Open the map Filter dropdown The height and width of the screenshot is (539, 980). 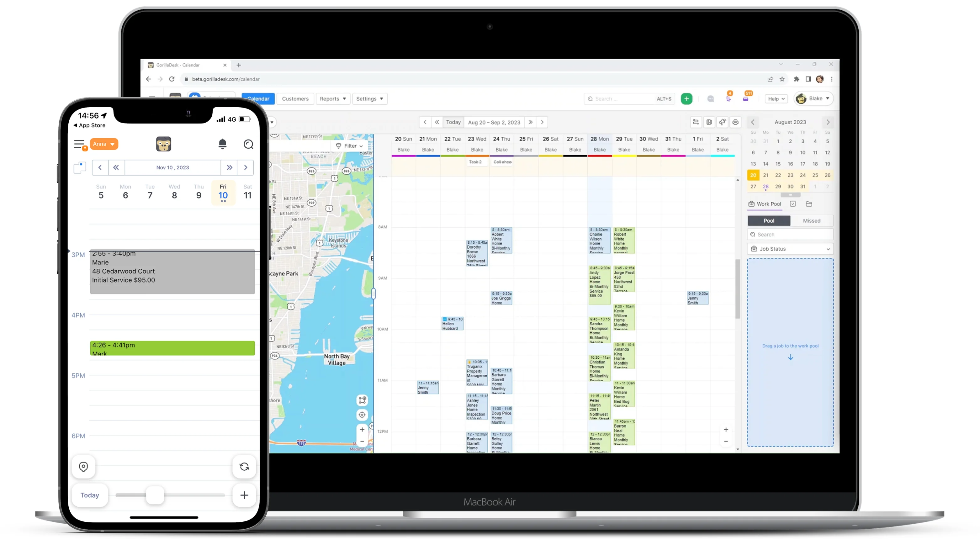click(349, 146)
